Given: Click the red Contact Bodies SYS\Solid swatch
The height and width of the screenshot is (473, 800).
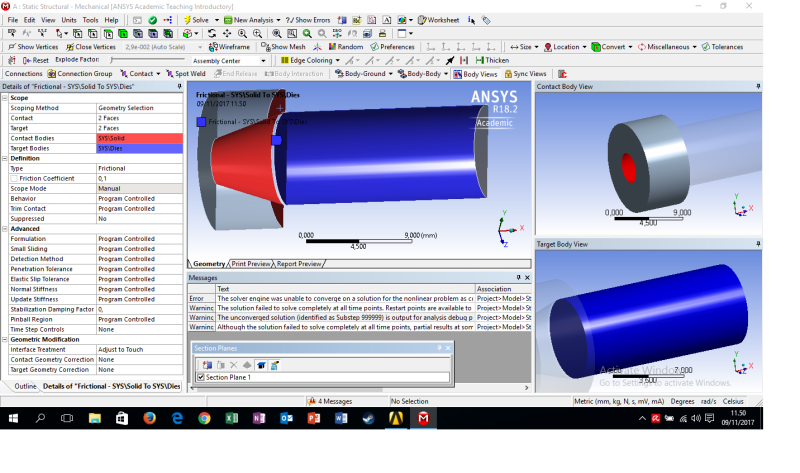Looking at the screenshot, I should click(139, 138).
